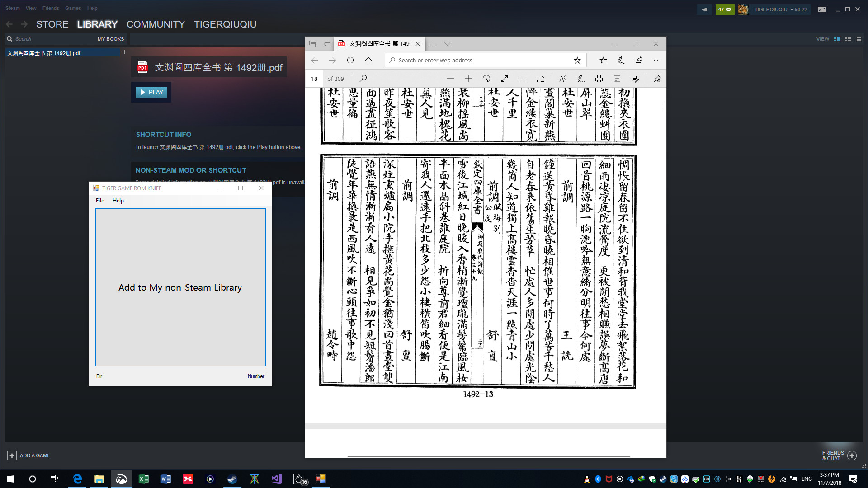Save the PDF file

pyautogui.click(x=617, y=78)
